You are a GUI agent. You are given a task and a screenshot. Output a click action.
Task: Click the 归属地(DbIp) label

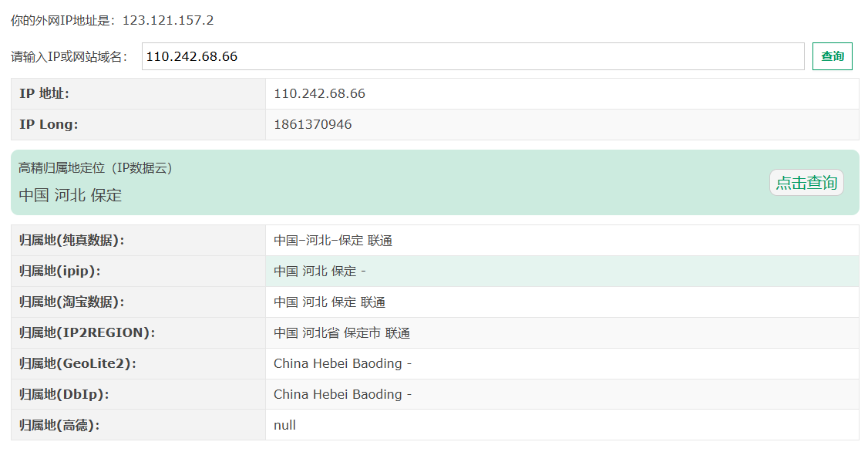pos(64,394)
